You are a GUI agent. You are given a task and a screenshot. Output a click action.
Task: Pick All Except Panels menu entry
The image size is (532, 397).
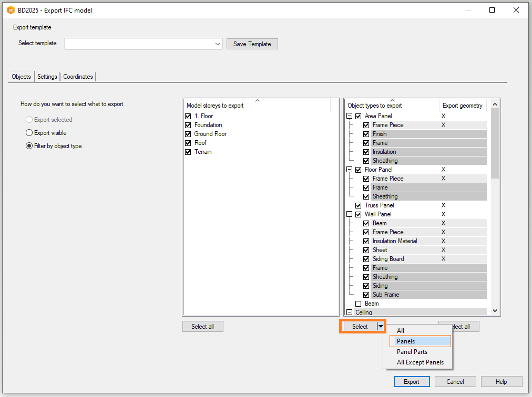pyautogui.click(x=420, y=362)
